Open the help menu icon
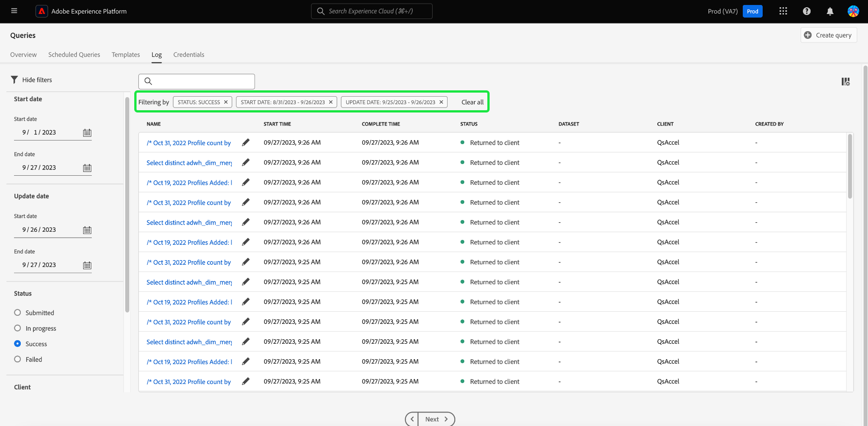The width and height of the screenshot is (868, 426). click(807, 11)
